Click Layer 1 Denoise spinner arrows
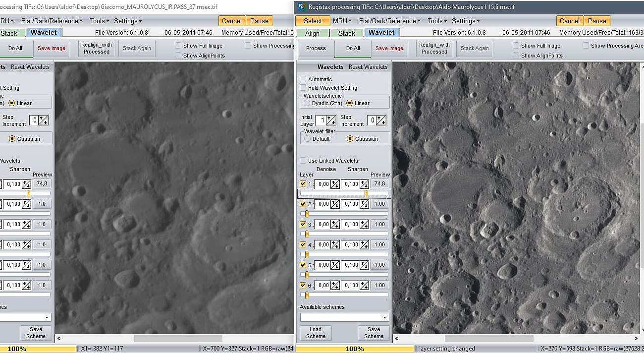This screenshot has height=354, width=644. (x=335, y=184)
